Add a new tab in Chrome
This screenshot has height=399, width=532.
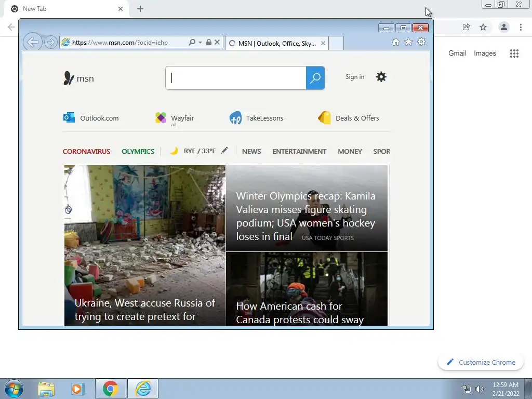[x=140, y=9]
